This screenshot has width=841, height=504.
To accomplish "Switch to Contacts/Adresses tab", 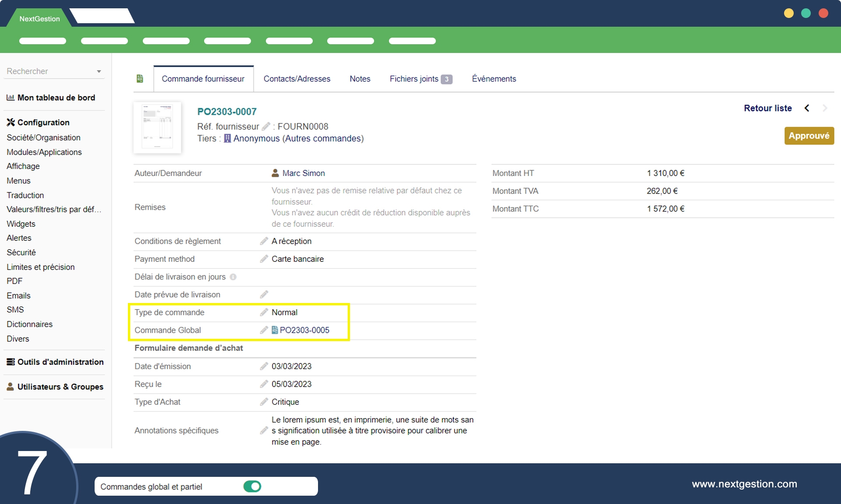I will coord(297,79).
